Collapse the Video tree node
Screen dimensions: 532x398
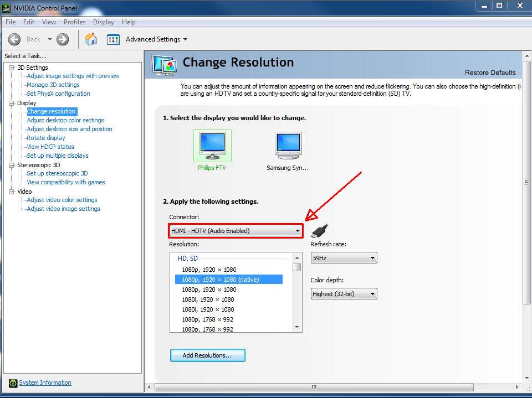[12, 192]
